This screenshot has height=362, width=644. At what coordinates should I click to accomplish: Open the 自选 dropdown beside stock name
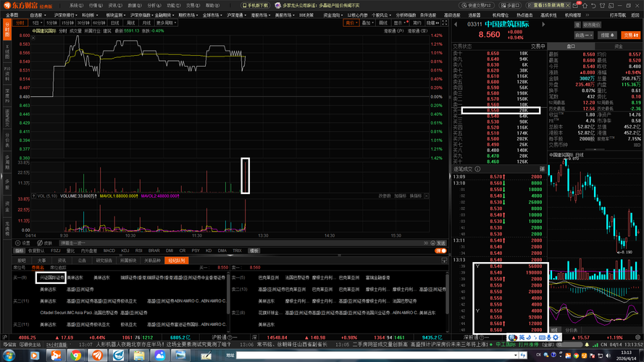[x=584, y=35]
